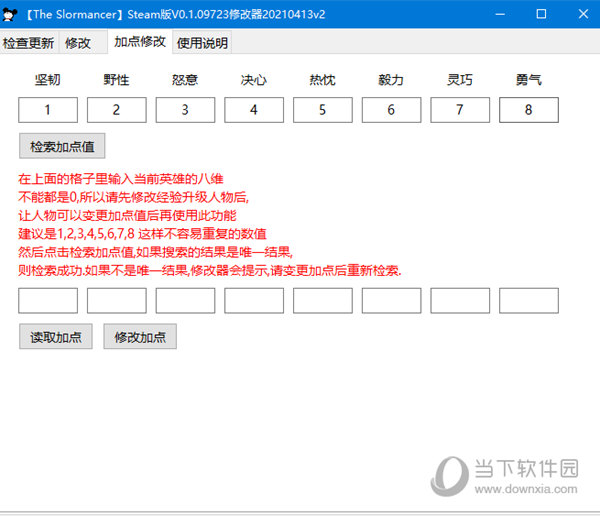Click the 热忱 attribute label

[323, 80]
